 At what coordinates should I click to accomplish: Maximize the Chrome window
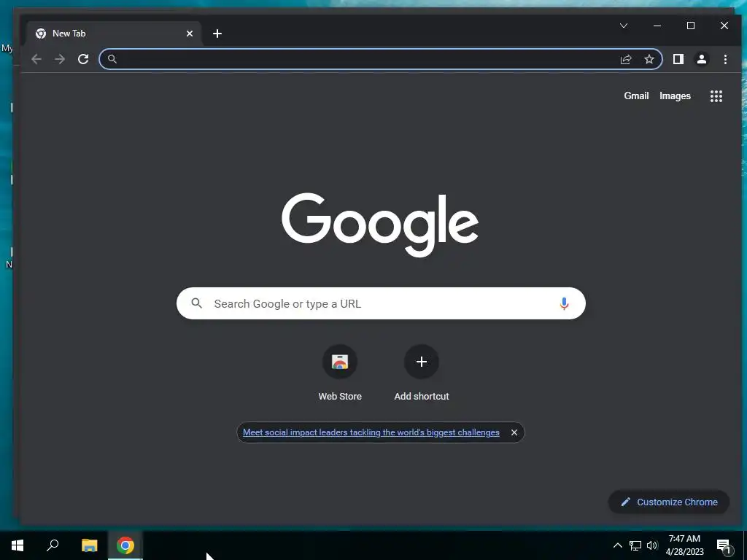click(x=691, y=26)
